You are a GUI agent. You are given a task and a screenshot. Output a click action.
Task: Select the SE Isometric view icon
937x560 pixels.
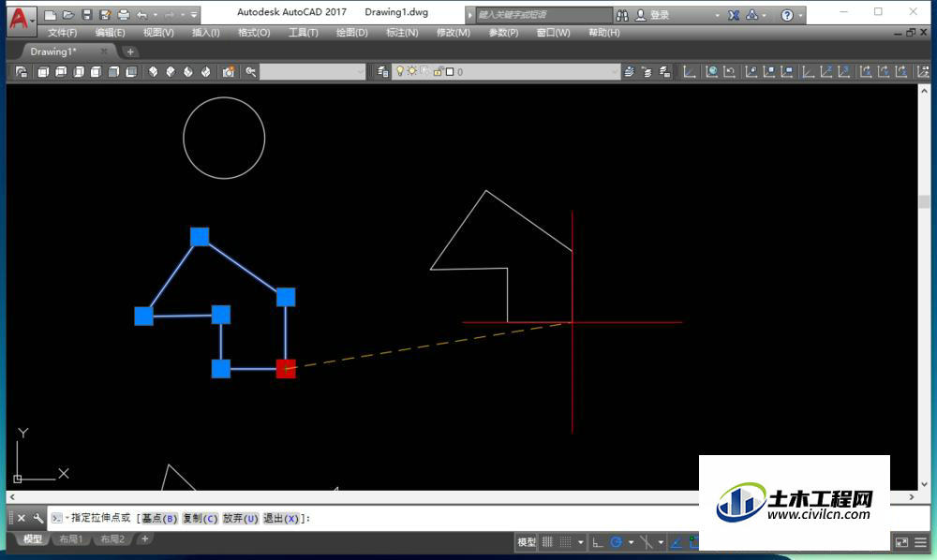pyautogui.click(x=171, y=72)
